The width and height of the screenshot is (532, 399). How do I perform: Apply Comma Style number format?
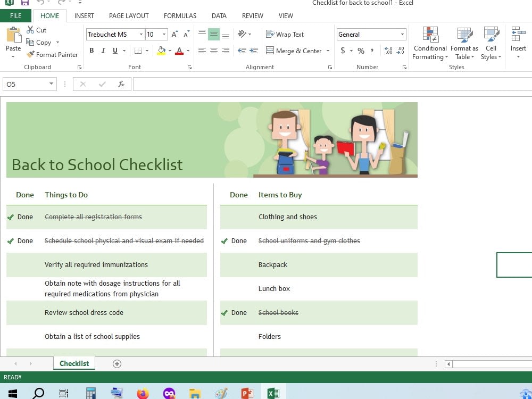click(372, 51)
